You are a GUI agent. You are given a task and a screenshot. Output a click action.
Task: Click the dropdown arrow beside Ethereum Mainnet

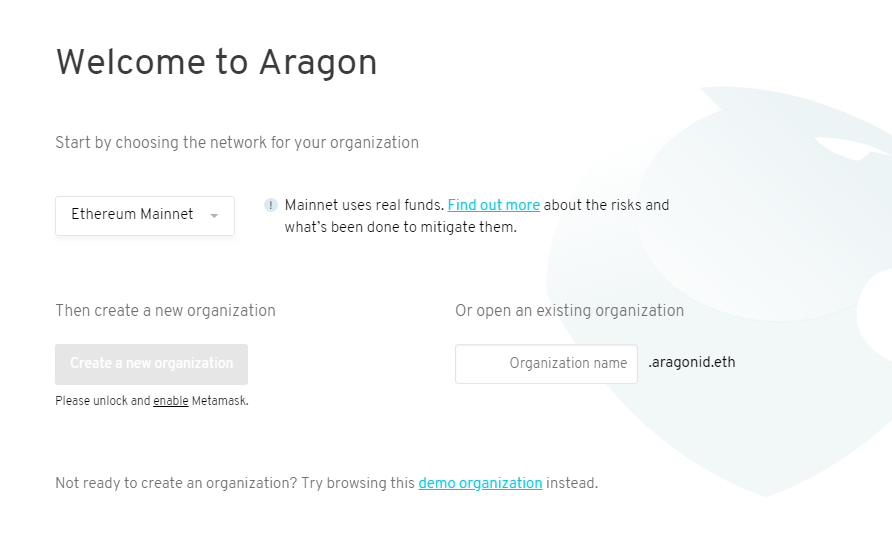tap(214, 216)
